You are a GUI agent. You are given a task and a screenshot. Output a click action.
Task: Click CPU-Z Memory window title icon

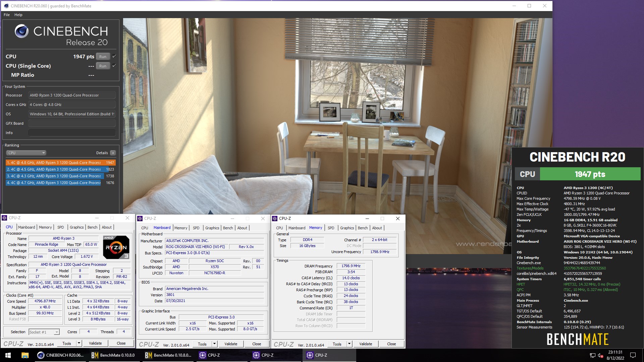click(275, 219)
